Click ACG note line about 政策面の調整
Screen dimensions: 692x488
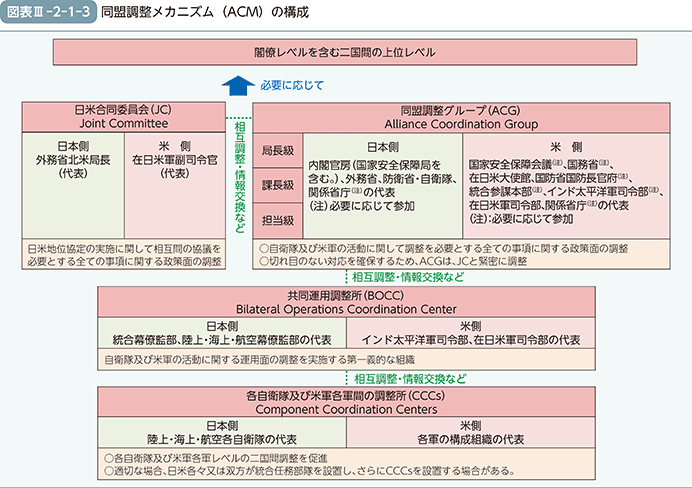[444, 248]
